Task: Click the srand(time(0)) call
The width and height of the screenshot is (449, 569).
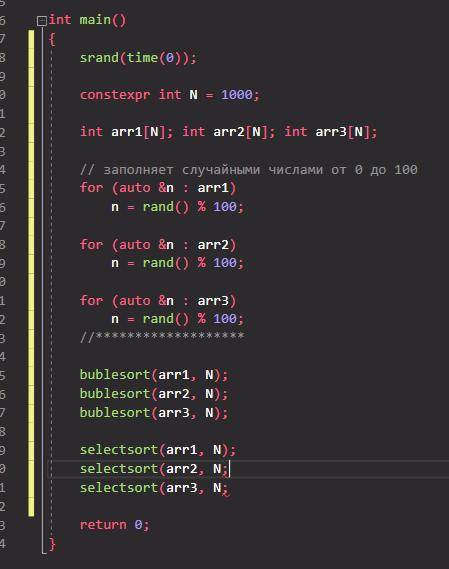Action: (138, 58)
